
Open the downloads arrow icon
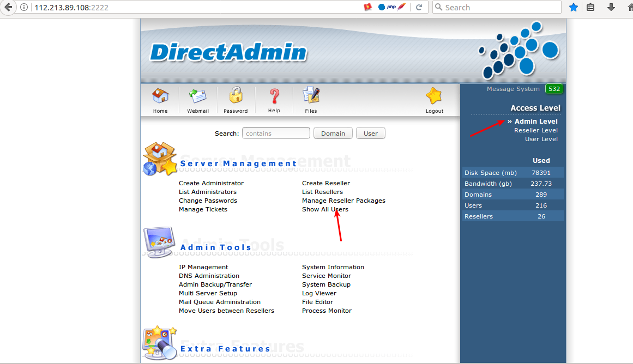pyautogui.click(x=611, y=7)
